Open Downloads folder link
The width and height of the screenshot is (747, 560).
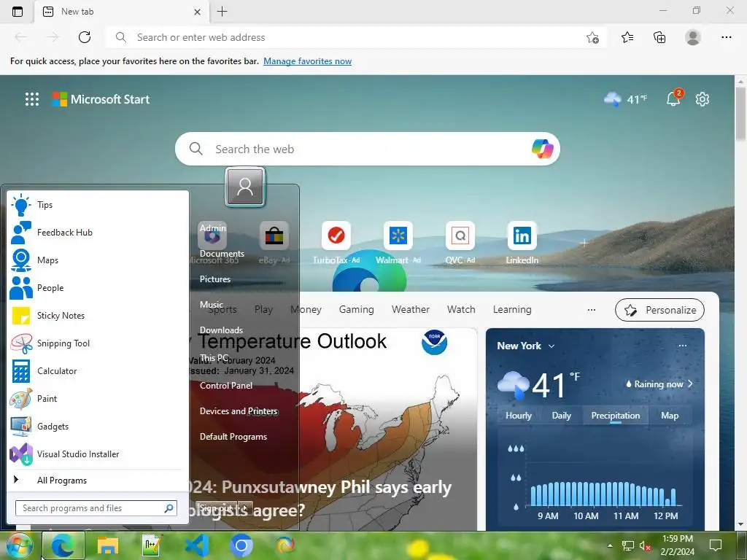[x=221, y=330]
